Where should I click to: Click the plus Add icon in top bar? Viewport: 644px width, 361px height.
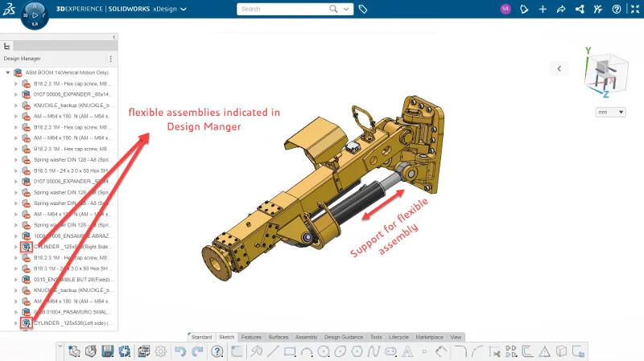[x=543, y=10]
